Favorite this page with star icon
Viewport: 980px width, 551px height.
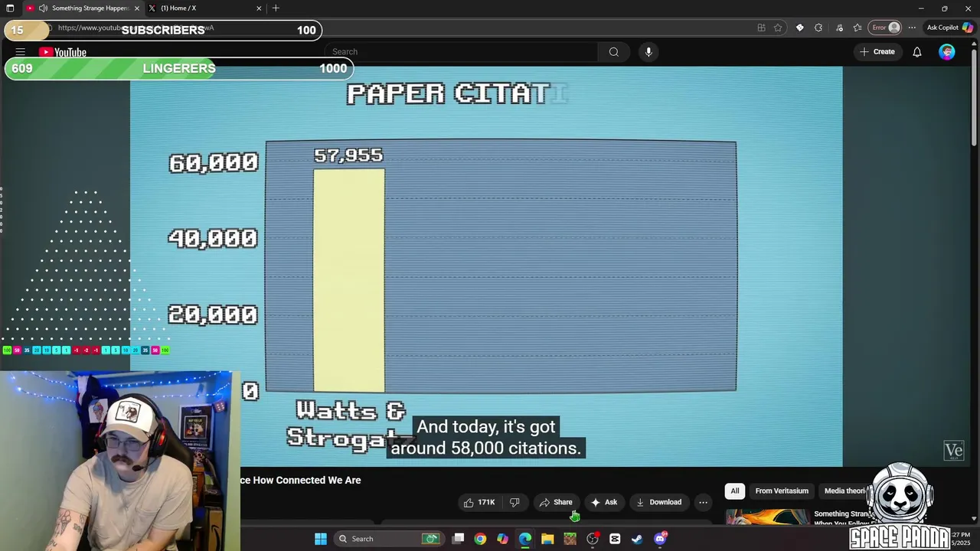(778, 28)
